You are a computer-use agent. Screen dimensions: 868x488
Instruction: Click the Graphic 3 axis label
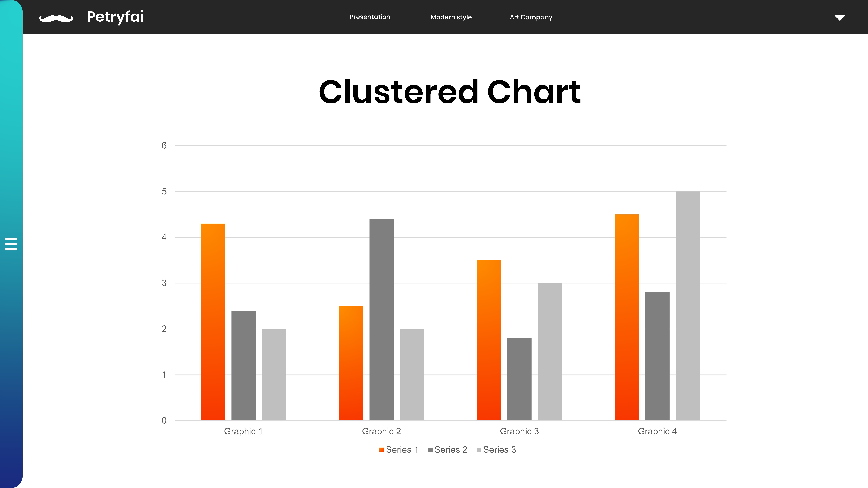pos(519,431)
